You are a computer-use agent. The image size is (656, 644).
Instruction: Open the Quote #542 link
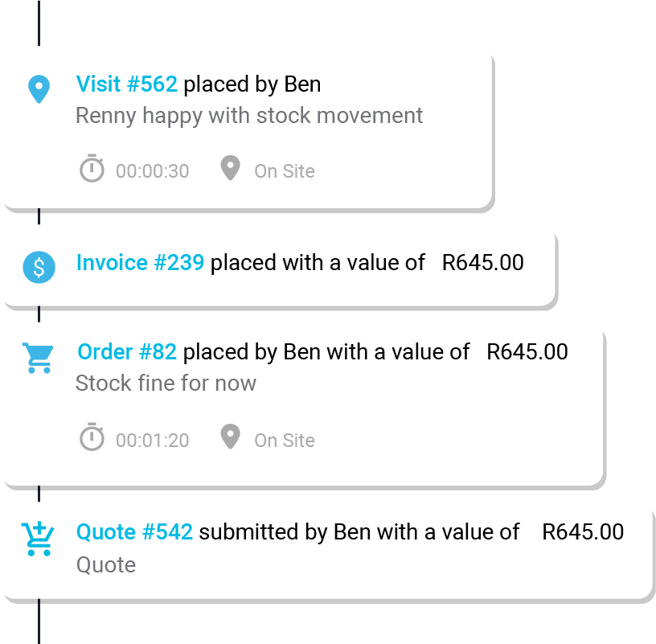(134, 531)
